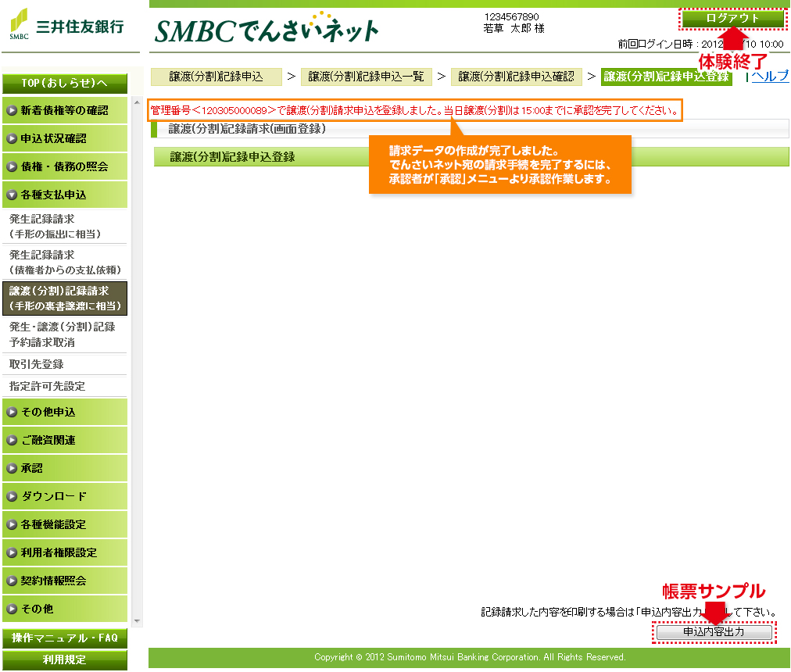Expand the ダウンロード menu
This screenshot has width=791, height=672.
coord(65,496)
